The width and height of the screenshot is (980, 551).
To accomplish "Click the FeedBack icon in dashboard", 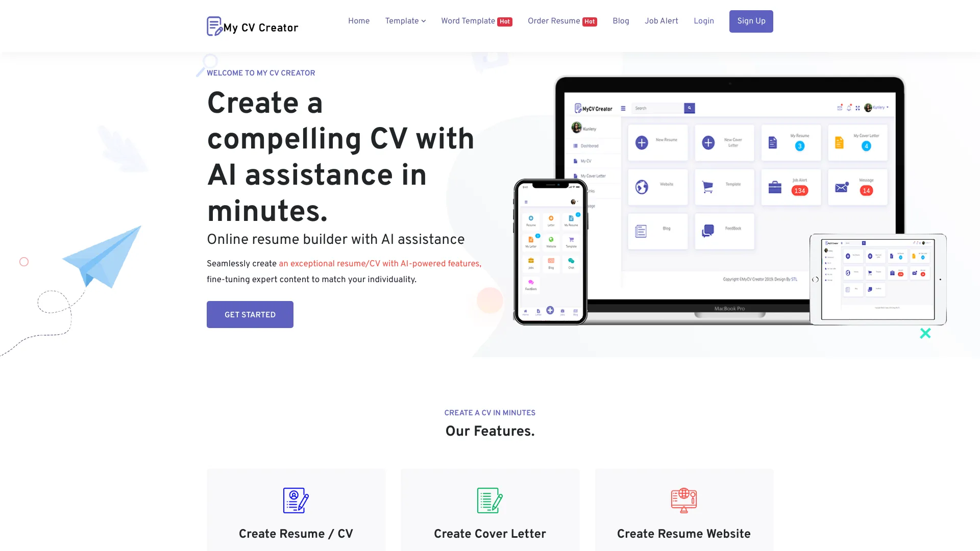I will coord(707,228).
